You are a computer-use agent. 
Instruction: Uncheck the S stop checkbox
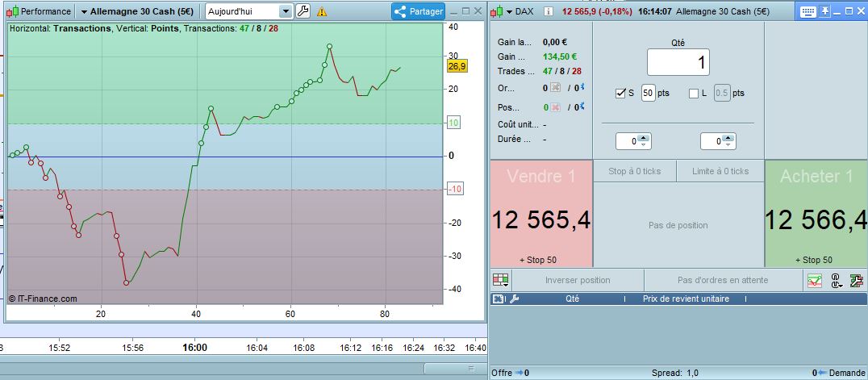[620, 94]
